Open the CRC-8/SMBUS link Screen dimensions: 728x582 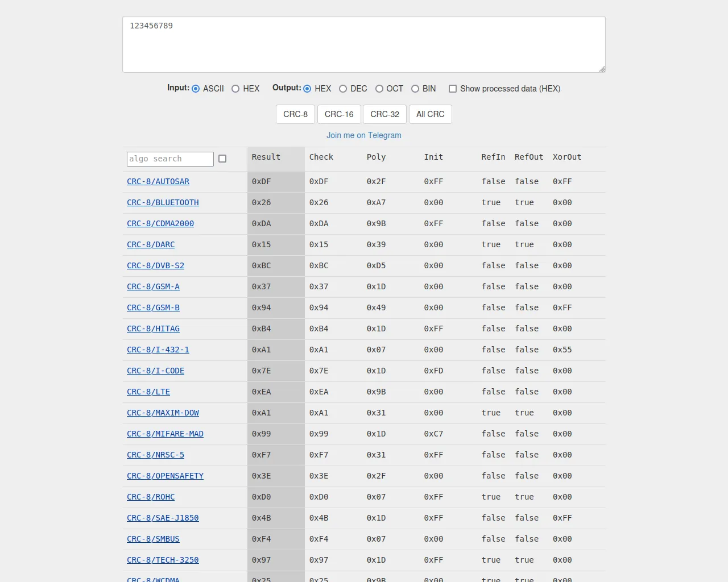(153, 539)
